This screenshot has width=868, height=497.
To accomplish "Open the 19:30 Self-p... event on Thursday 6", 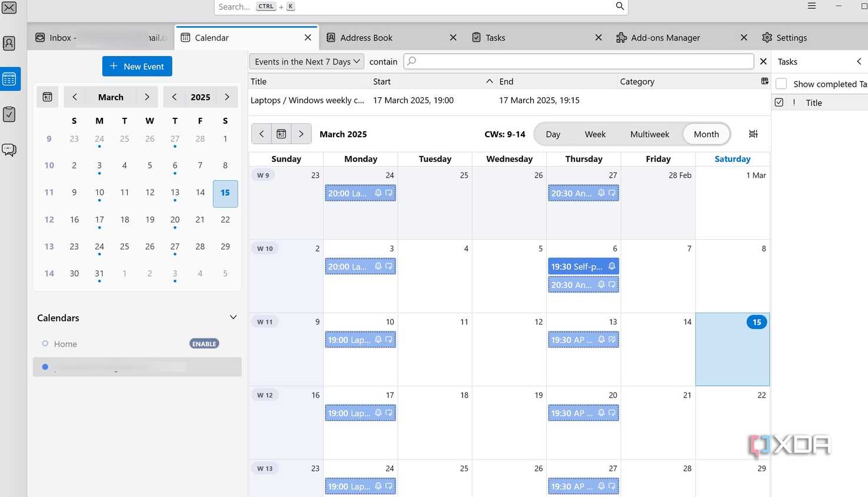I will click(583, 267).
